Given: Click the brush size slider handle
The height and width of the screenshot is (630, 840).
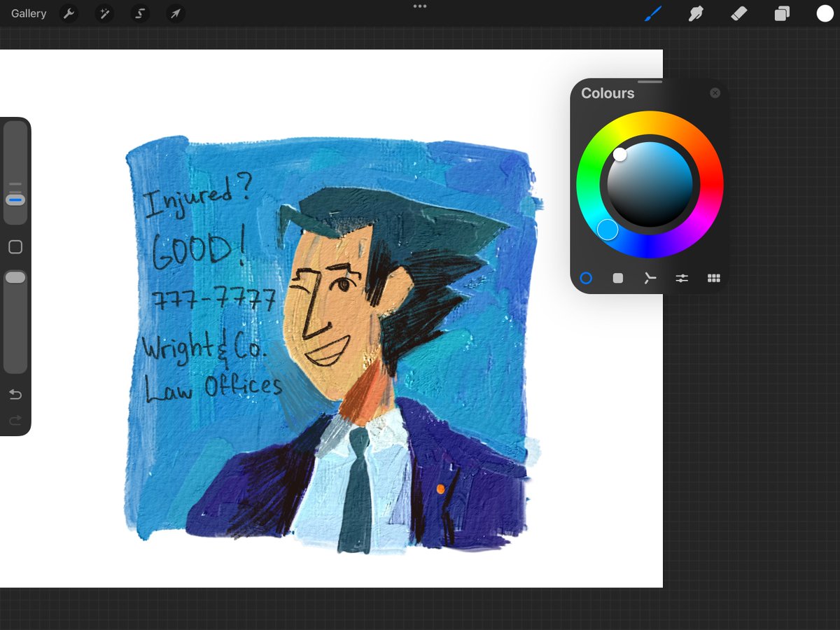Looking at the screenshot, I should pyautogui.click(x=15, y=199).
